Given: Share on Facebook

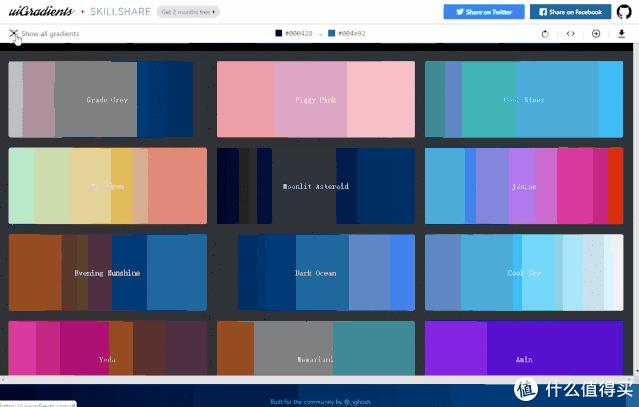Looking at the screenshot, I should [x=570, y=12].
